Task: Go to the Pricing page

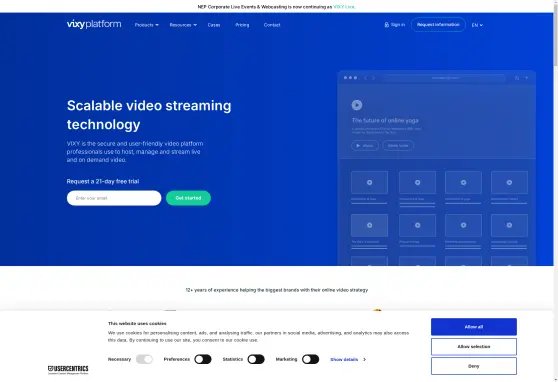Action: [x=242, y=25]
